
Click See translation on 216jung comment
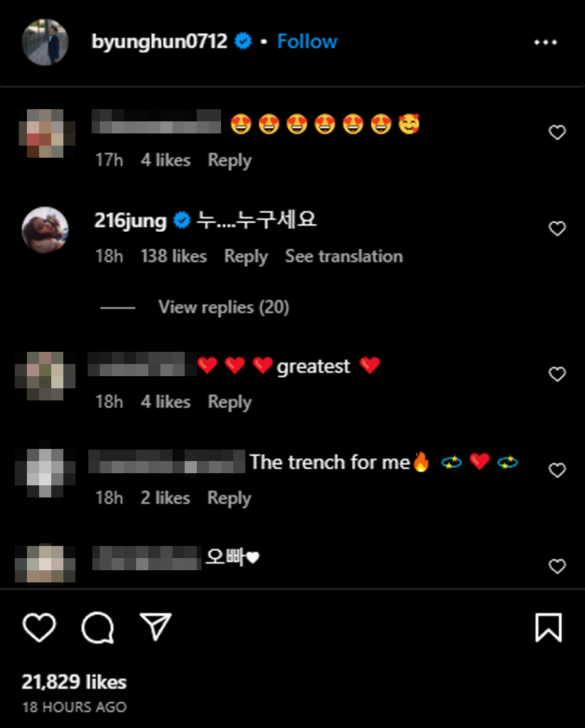click(x=344, y=256)
